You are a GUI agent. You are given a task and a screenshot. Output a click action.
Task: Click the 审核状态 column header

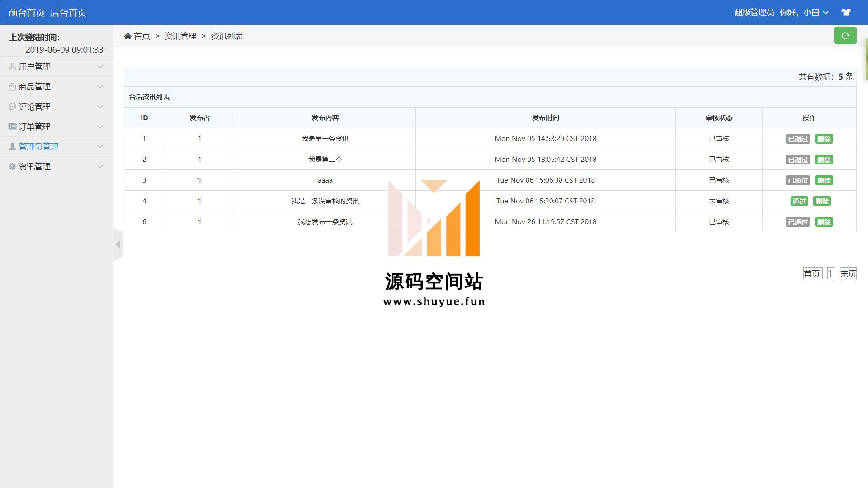(719, 117)
